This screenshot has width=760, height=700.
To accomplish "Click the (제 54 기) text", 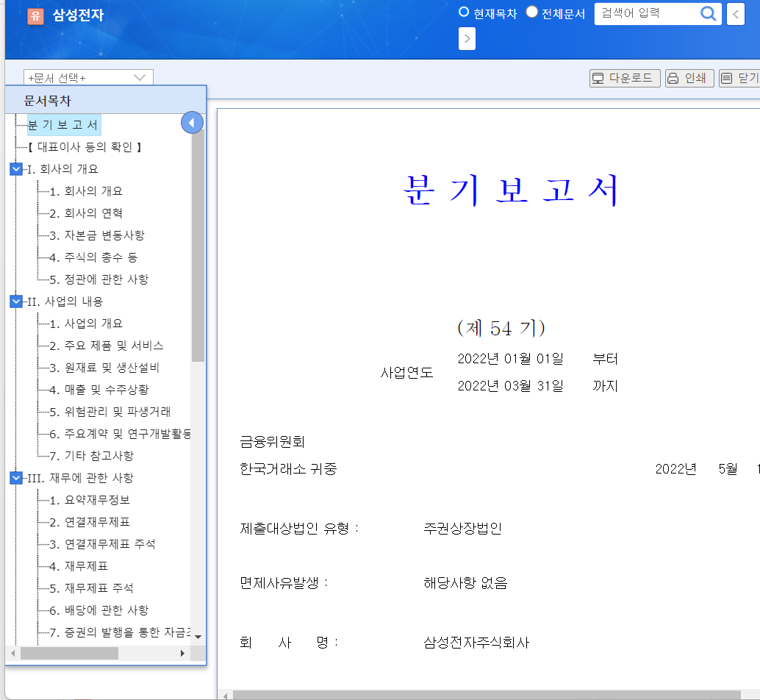I will [x=501, y=328].
